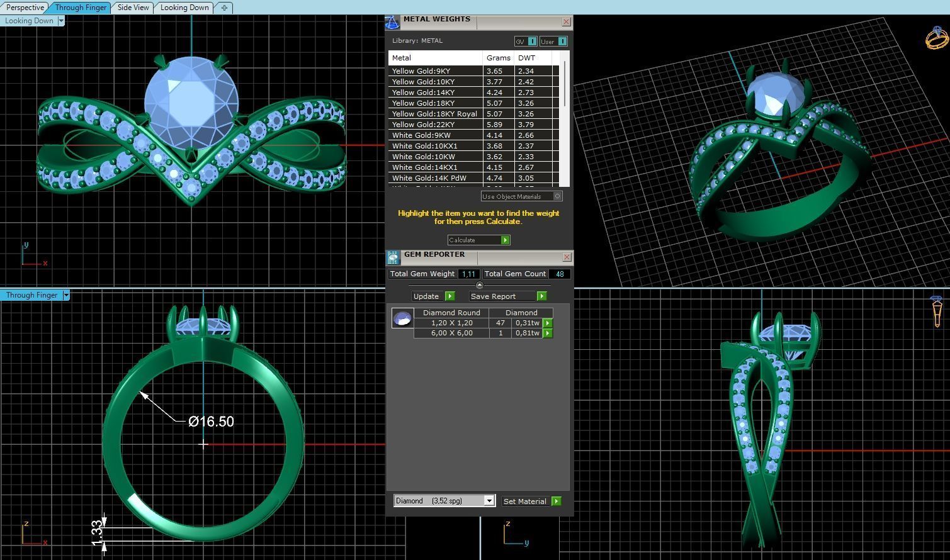Click the Metal Weights panel icon
The height and width of the screenshot is (560, 950).
point(392,23)
